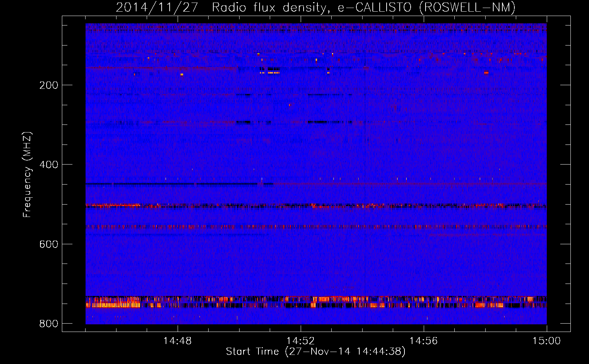Image resolution: width=589 pixels, height=364 pixels.
Task: Click the 14:56 time tick label
Action: [x=424, y=341]
